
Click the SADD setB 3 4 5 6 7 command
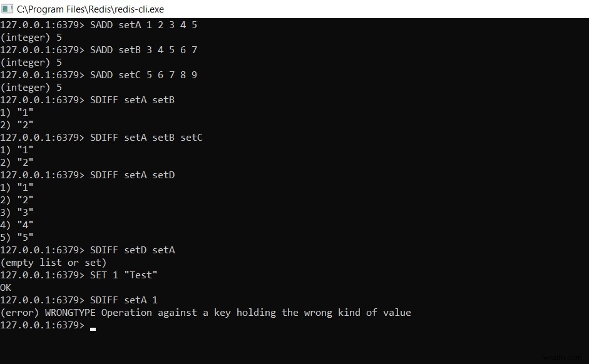[143, 50]
